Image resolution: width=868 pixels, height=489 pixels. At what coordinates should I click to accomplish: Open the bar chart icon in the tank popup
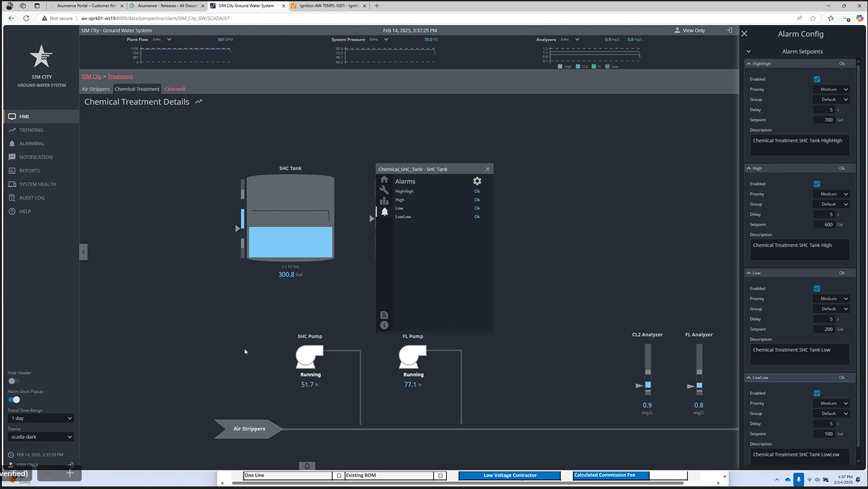click(384, 201)
